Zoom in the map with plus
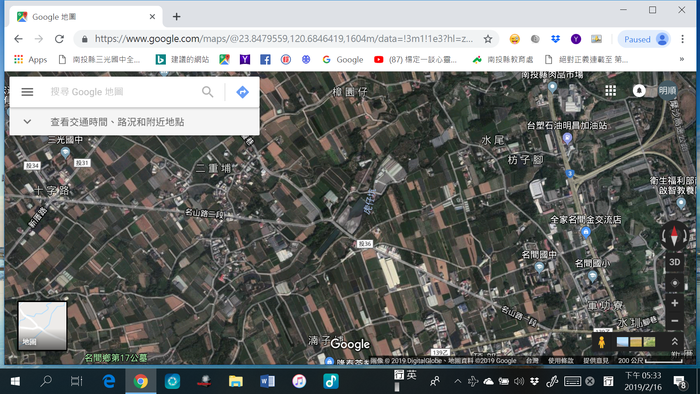This screenshot has width=700, height=394. tap(675, 303)
